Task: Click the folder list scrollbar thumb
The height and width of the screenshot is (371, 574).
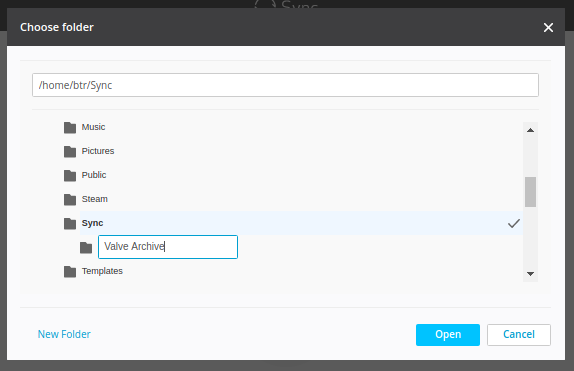Action: 530,192
